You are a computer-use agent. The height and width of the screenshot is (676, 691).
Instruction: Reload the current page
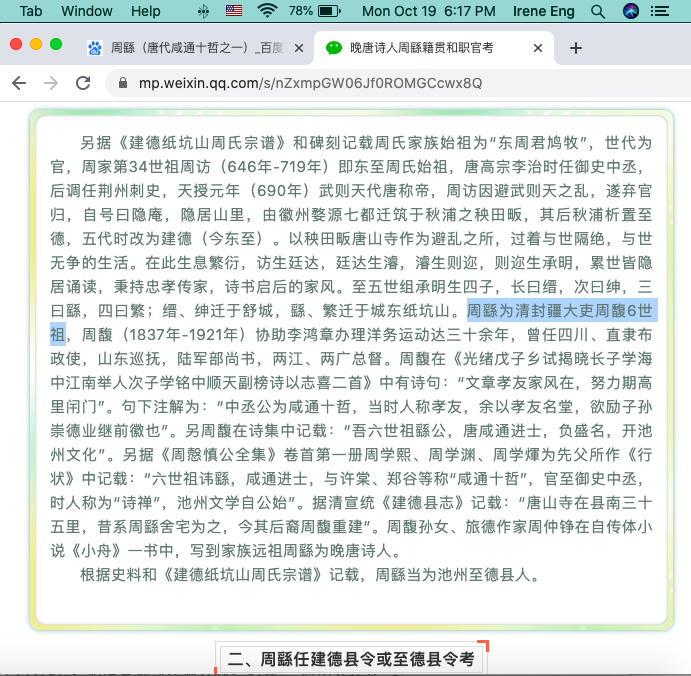[83, 83]
